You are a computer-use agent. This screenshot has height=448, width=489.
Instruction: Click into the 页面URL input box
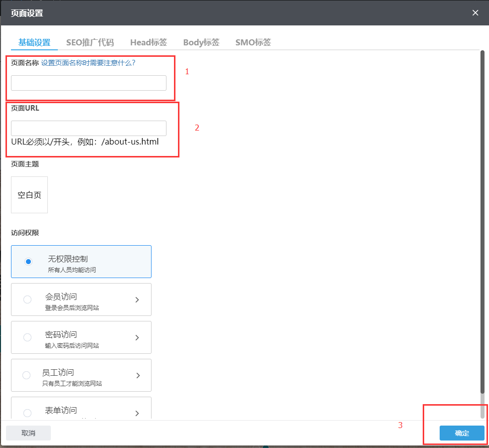pyautogui.click(x=89, y=128)
